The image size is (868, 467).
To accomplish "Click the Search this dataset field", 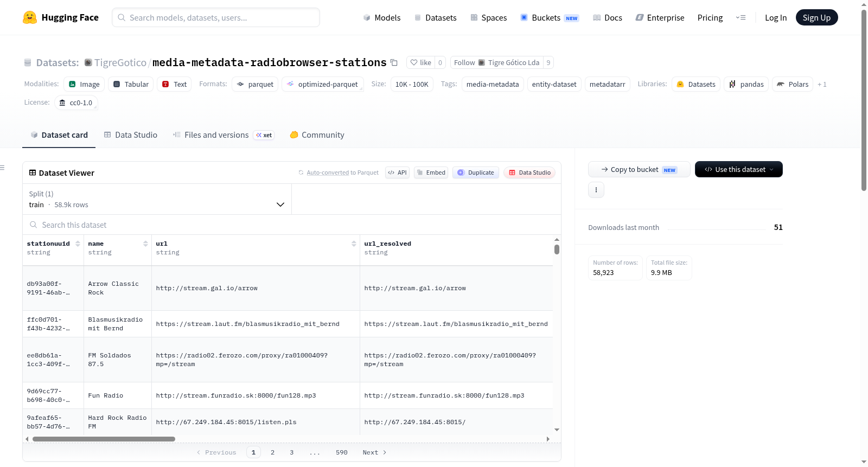I will [292, 225].
